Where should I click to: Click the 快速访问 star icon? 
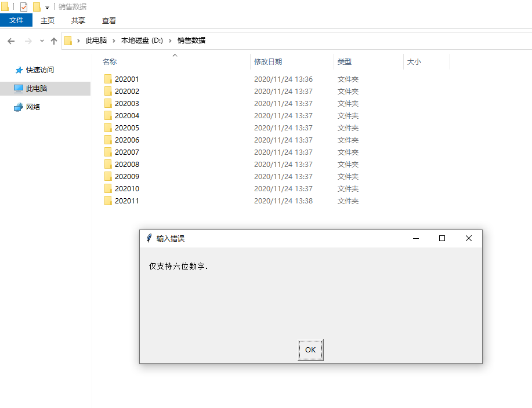(x=19, y=70)
